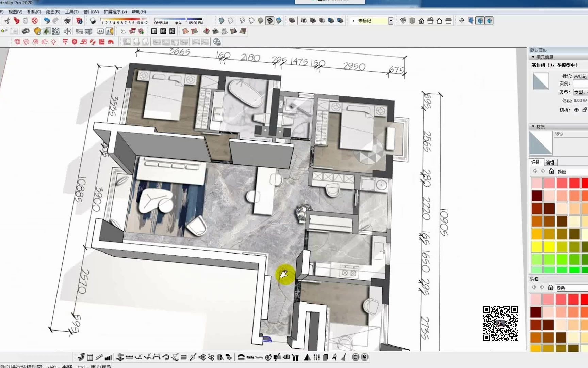
Task: Click the Sandbox From Contours icon
Action: 185,31
